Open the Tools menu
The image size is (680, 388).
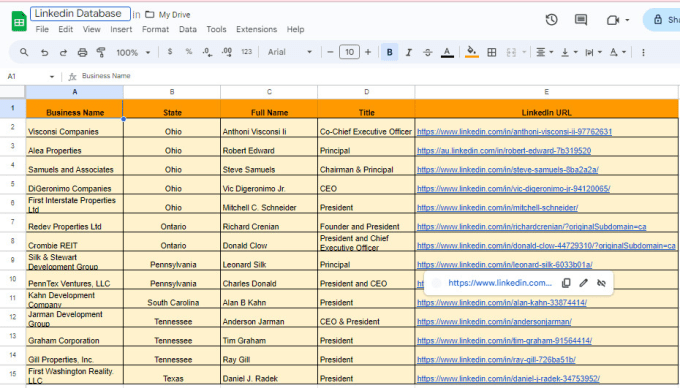(216, 29)
